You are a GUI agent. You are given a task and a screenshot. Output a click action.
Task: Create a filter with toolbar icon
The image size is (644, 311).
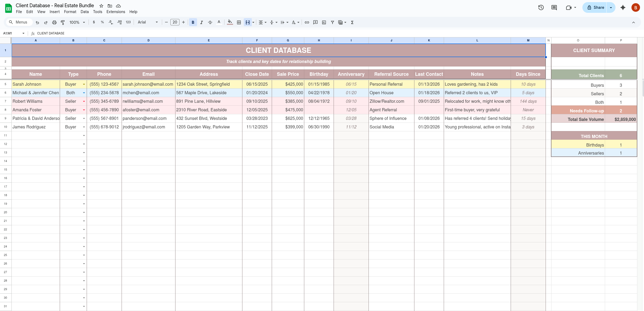pos(332,22)
